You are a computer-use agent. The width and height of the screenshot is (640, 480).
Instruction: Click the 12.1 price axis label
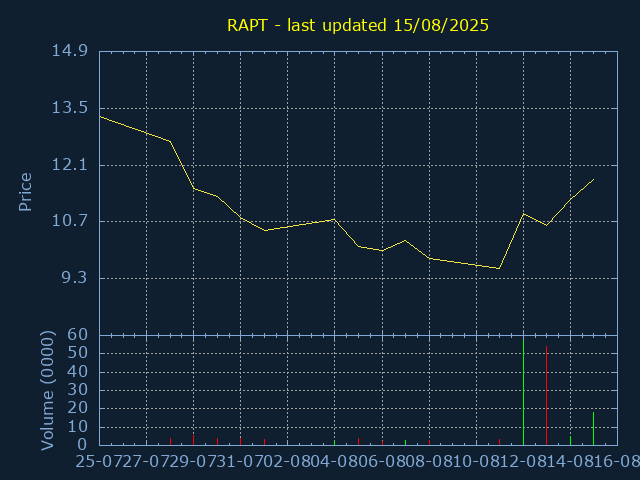(x=69, y=165)
